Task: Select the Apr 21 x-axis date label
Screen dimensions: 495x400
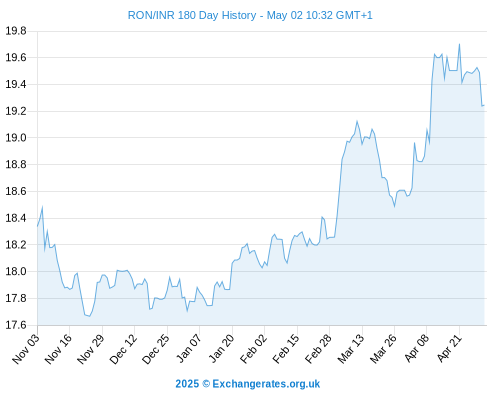Action: click(x=449, y=348)
